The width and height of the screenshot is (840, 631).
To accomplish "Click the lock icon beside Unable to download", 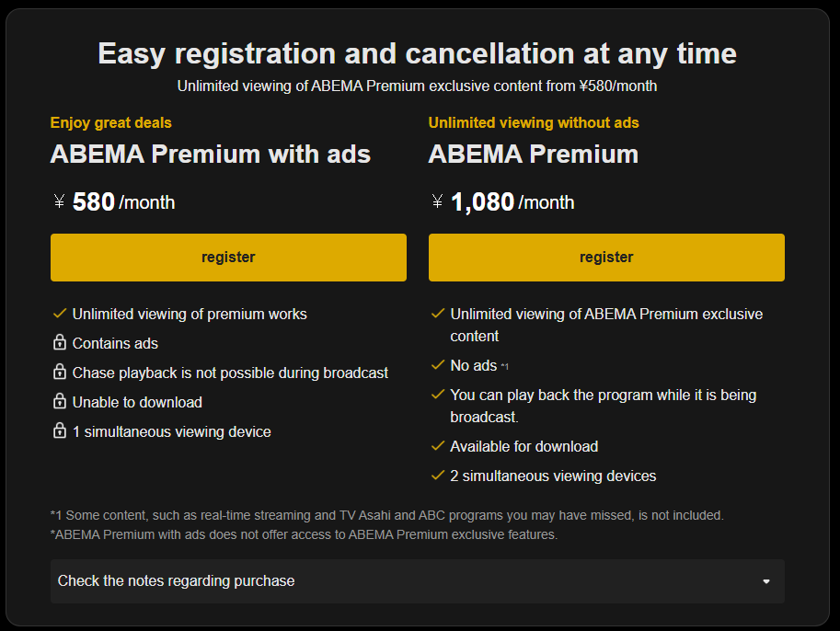I will click(x=59, y=402).
